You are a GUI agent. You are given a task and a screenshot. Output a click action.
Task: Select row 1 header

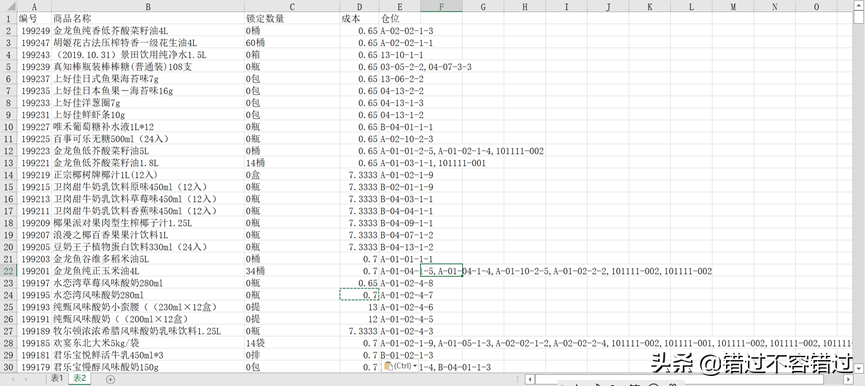8,18
